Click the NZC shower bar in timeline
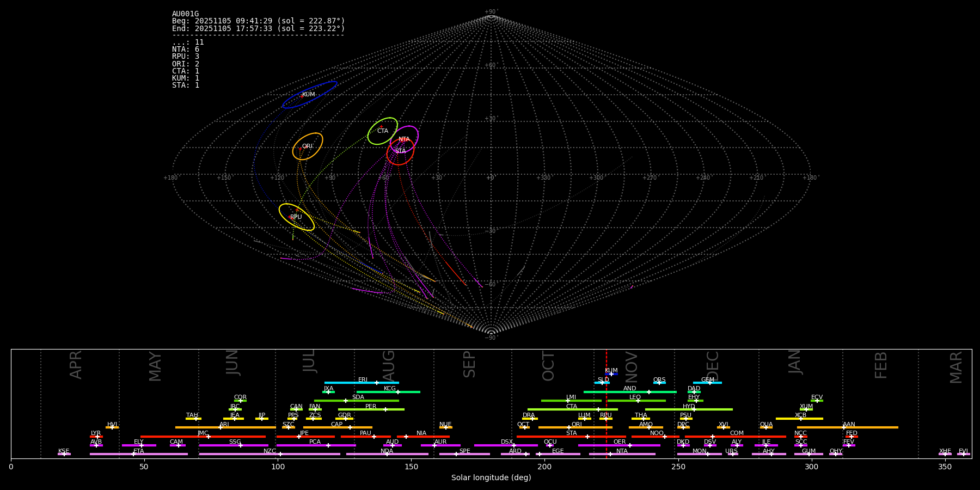 (x=269, y=454)
